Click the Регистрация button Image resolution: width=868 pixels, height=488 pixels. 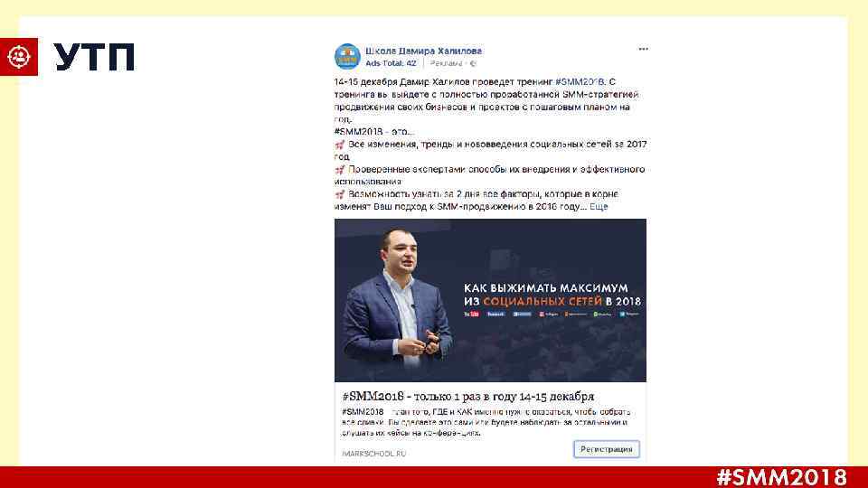pos(606,449)
